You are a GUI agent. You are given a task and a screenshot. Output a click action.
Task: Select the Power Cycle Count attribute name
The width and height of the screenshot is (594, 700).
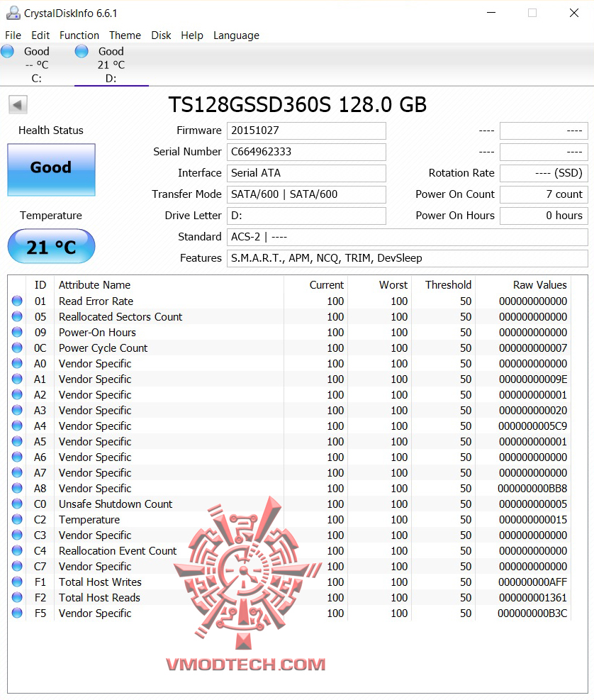pyautogui.click(x=103, y=348)
